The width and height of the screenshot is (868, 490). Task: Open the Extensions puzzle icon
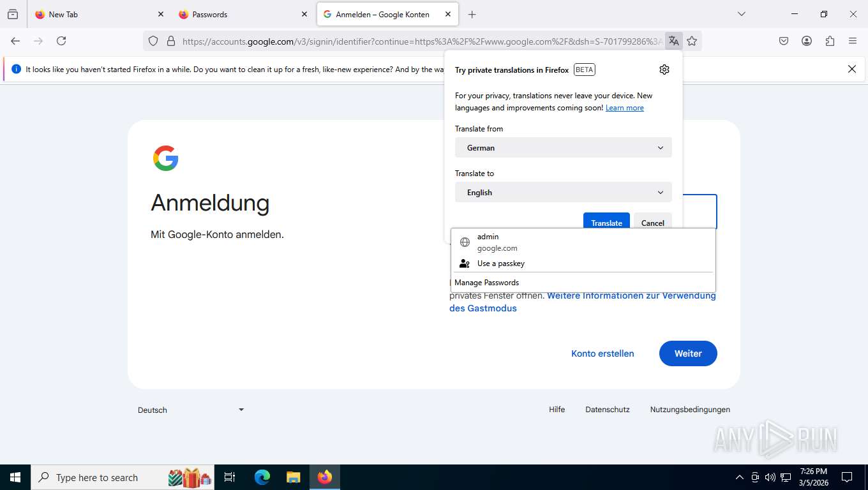(x=830, y=41)
